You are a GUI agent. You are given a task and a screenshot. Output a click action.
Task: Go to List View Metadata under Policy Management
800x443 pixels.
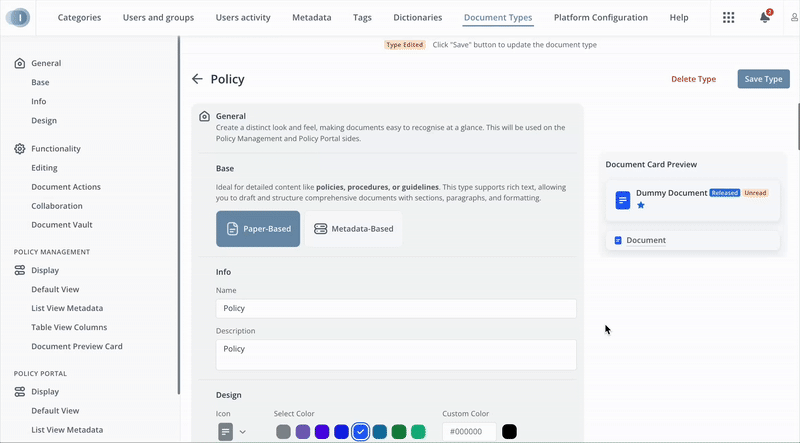tap(67, 308)
